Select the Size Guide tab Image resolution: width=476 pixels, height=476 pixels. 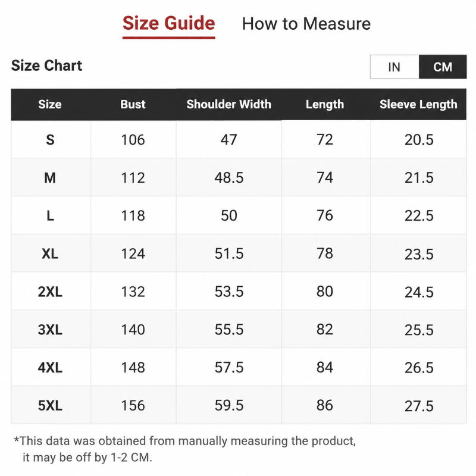click(169, 23)
